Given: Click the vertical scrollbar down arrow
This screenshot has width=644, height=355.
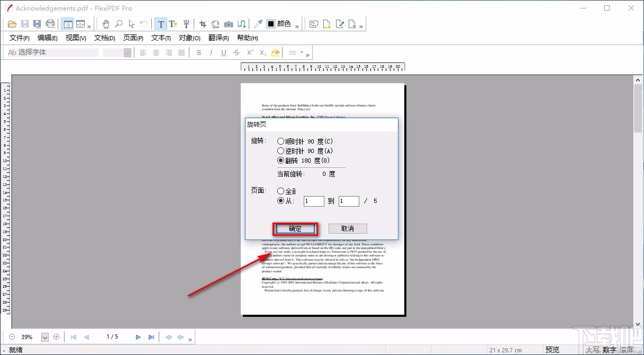Looking at the screenshot, I should coord(638,324).
